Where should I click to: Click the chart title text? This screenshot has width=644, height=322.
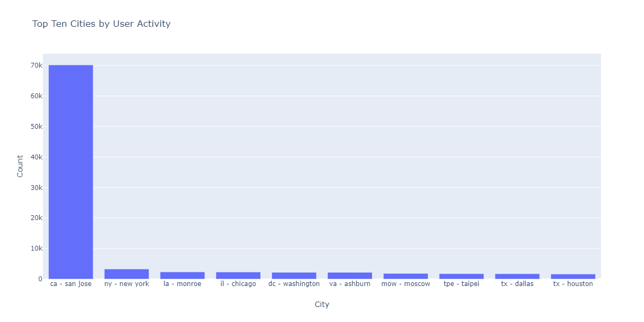click(101, 24)
